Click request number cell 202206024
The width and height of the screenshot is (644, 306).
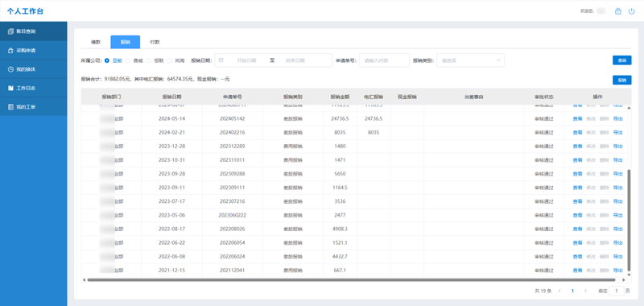(232, 257)
